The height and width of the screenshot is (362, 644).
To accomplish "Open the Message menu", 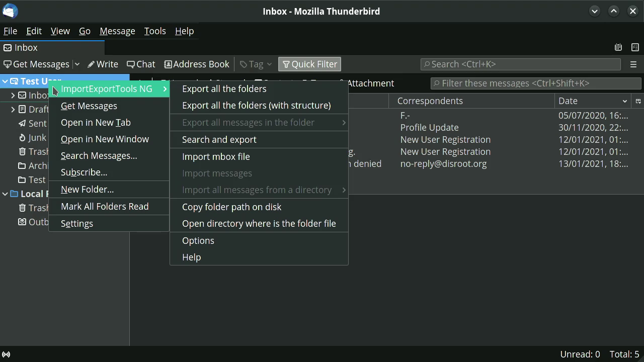I will [117, 31].
